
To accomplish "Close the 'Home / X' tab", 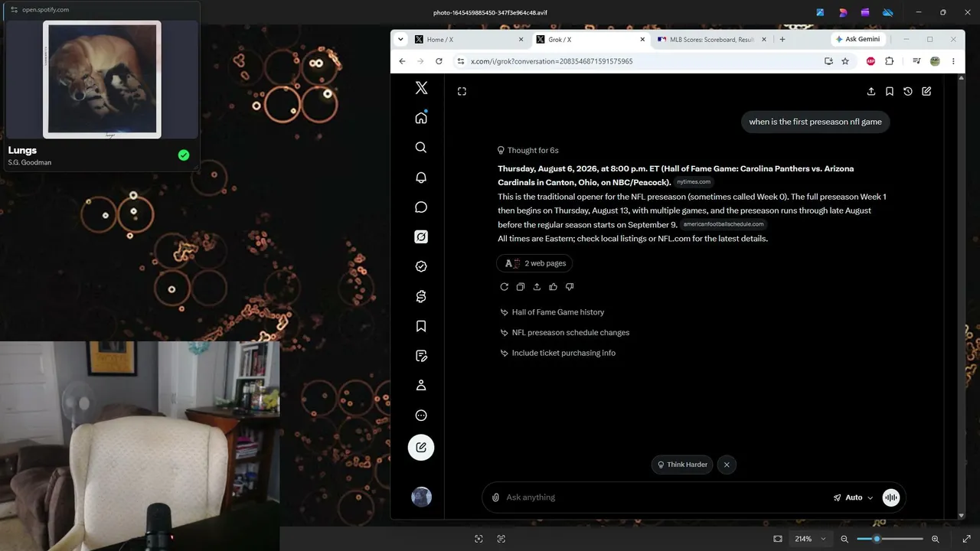I will pos(521,40).
